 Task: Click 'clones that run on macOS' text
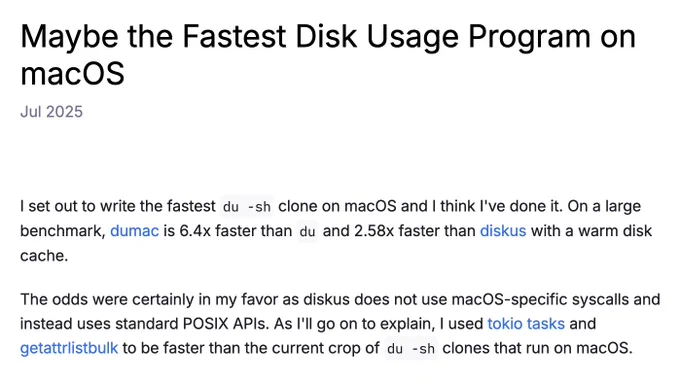[x=535, y=348]
